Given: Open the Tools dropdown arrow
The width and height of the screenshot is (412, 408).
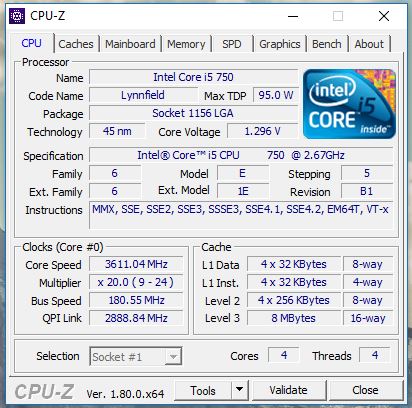Looking at the screenshot, I should pos(239,389).
